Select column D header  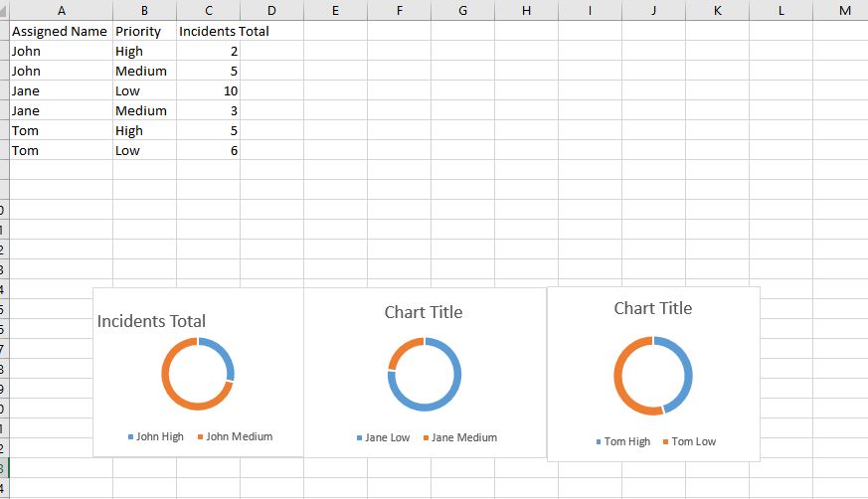click(x=271, y=11)
